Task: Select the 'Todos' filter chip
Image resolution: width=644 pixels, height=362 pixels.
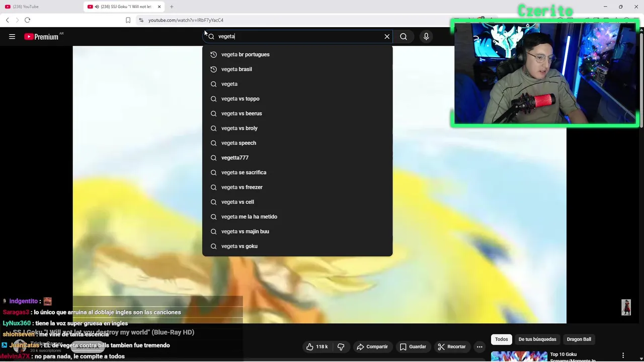Action: point(502,339)
